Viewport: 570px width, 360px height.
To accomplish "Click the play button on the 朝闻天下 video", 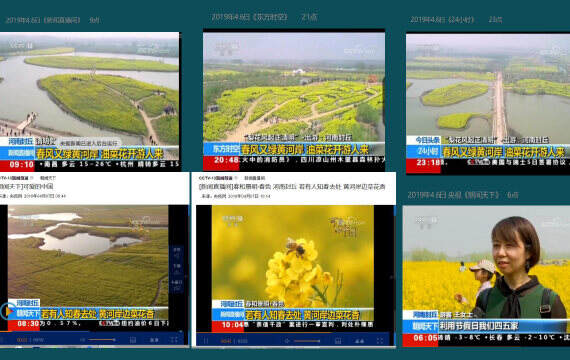I will [x=7, y=311].
